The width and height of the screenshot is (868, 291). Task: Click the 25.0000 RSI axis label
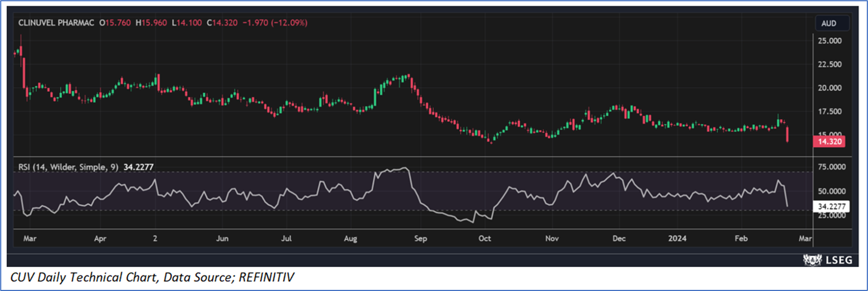pyautogui.click(x=832, y=215)
